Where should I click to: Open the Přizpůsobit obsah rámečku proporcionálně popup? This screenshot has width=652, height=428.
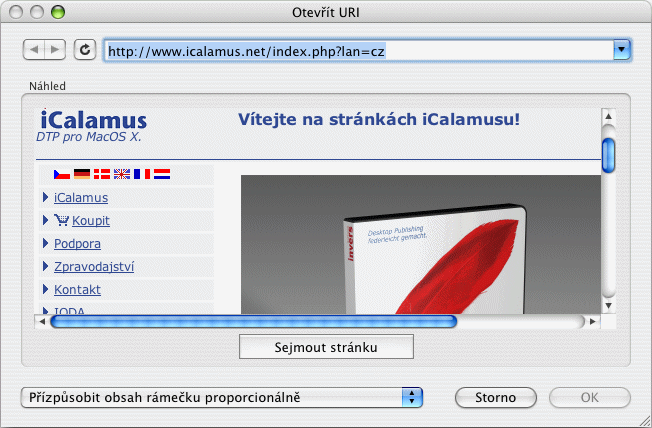tap(222, 397)
